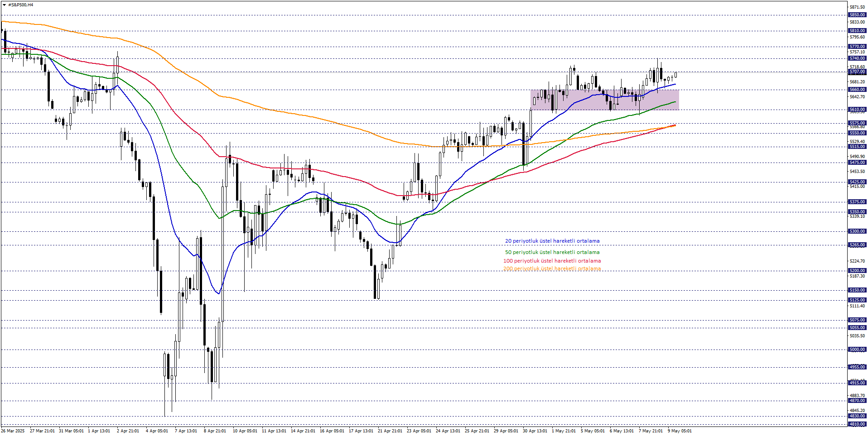Click the '100 periyotluk üstel hareketli ortalama' legend text
The image size is (868, 436).
click(552, 261)
